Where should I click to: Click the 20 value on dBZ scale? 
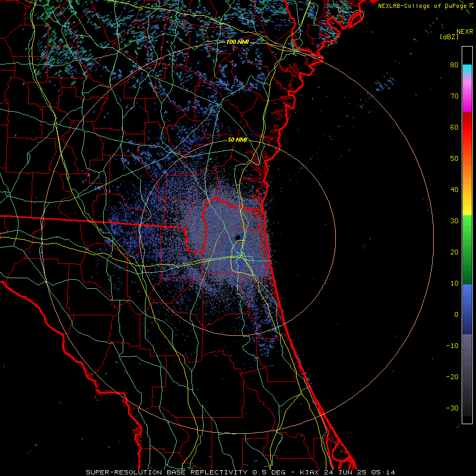pyautogui.click(x=454, y=252)
